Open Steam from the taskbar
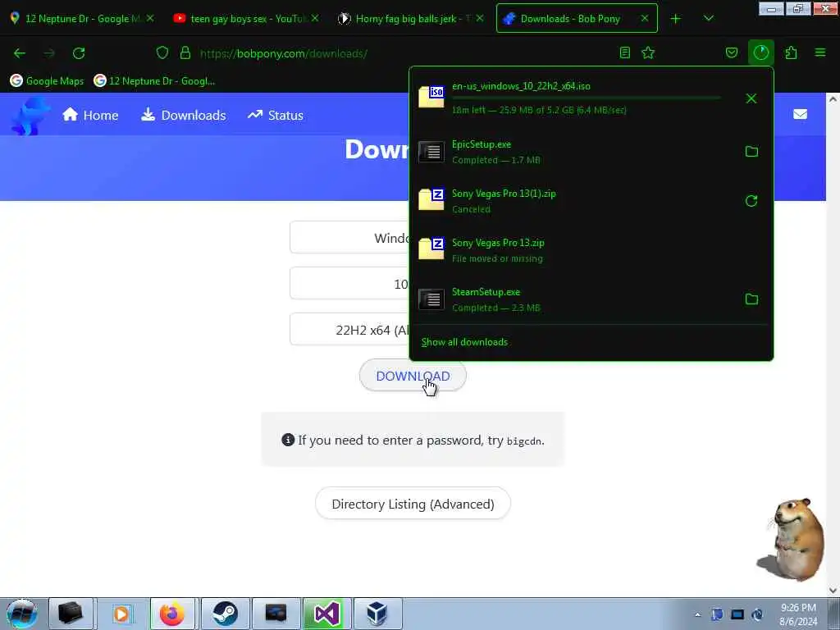Viewport: 840px width, 630px height. click(226, 614)
